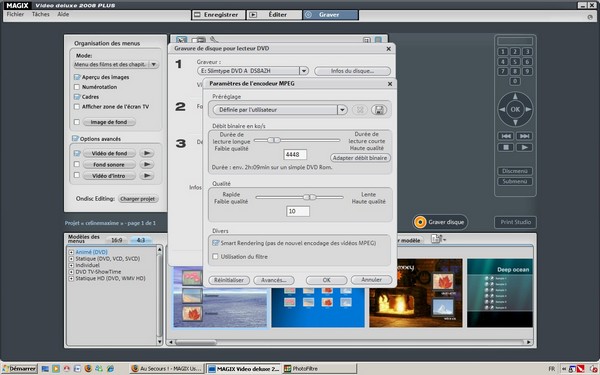Enable Afficher zone de l'écran TV

coord(77,107)
